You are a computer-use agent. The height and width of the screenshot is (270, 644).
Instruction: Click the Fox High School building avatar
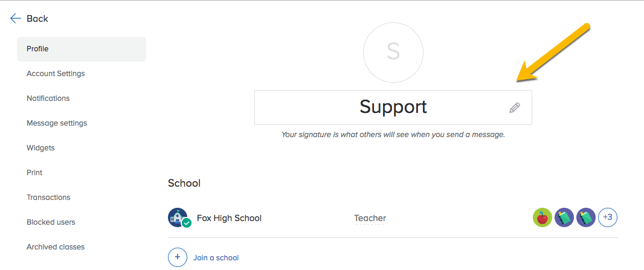179,218
